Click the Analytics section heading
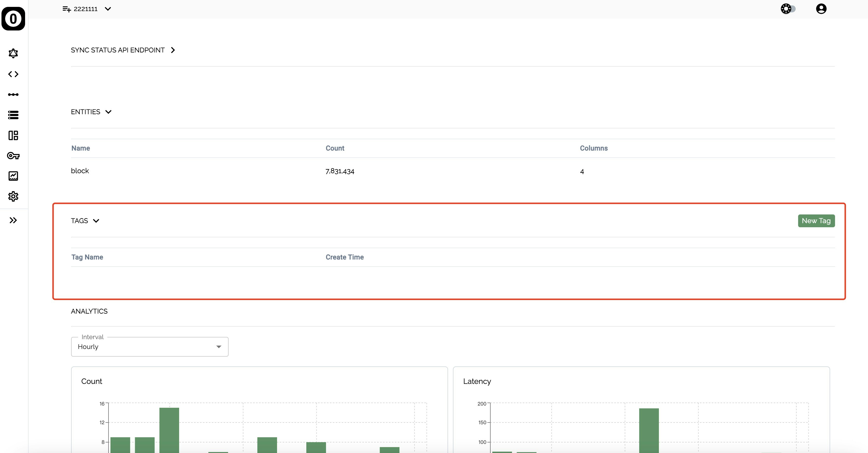 (89, 312)
